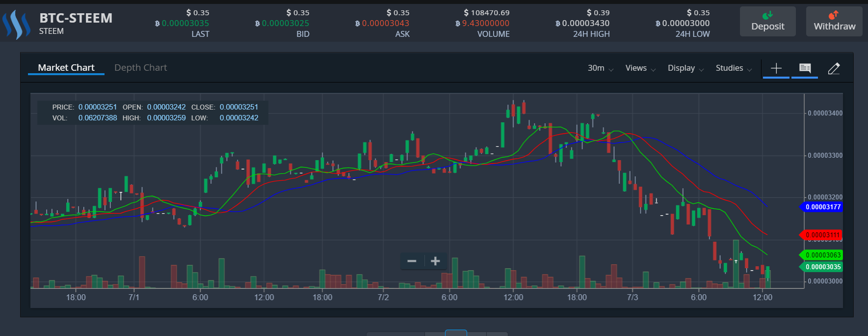Click the 0.00003300 price axis label

[825, 155]
